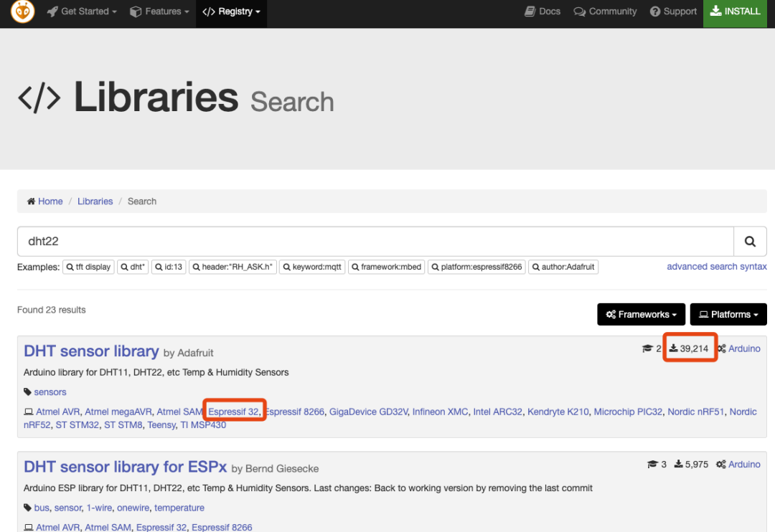Image resolution: width=775 pixels, height=532 pixels.
Task: Try the framework:mbed example search
Action: point(387,267)
